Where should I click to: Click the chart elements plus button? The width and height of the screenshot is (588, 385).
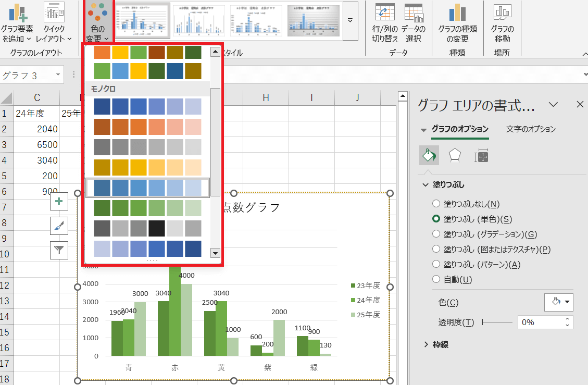click(x=59, y=202)
